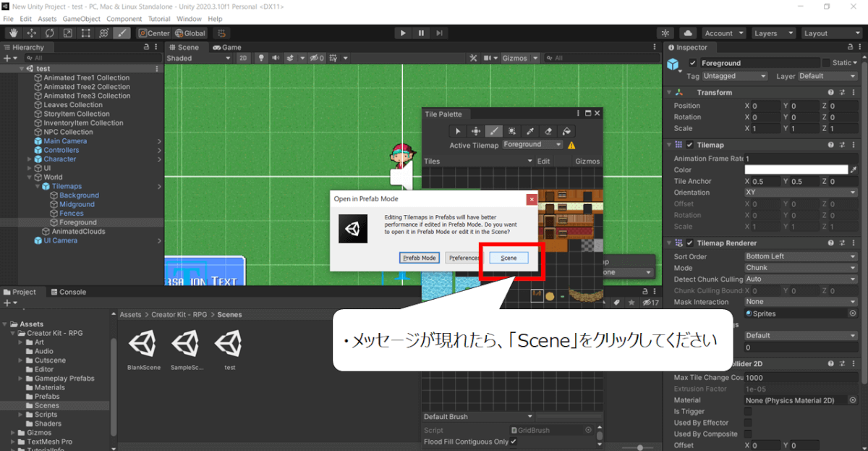Open the cloud services icon
This screenshot has width=868, height=451.
688,33
